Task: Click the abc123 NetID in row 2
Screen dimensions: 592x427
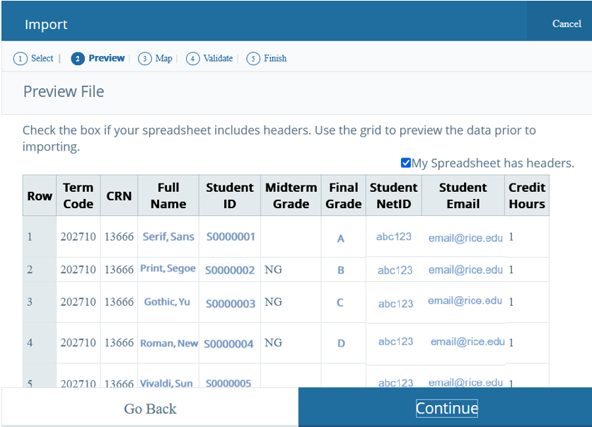Action: point(395,270)
